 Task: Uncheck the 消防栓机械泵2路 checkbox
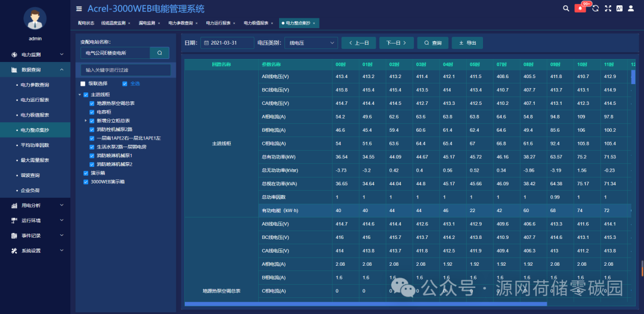92,130
